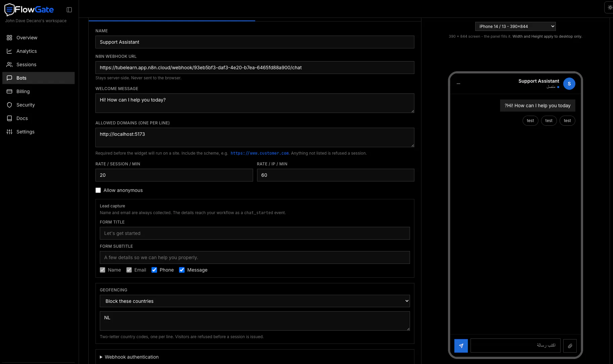Click the Form Subtitle input

click(x=255, y=257)
